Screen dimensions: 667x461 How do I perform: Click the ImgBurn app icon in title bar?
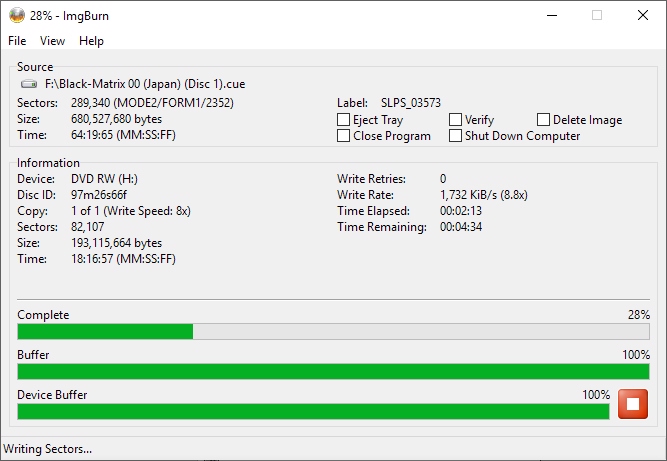[17, 15]
